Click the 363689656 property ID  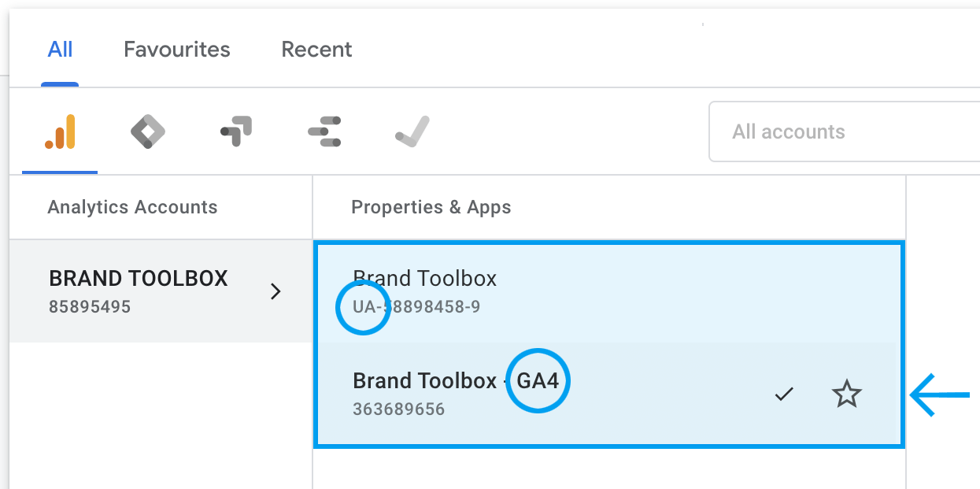point(398,409)
